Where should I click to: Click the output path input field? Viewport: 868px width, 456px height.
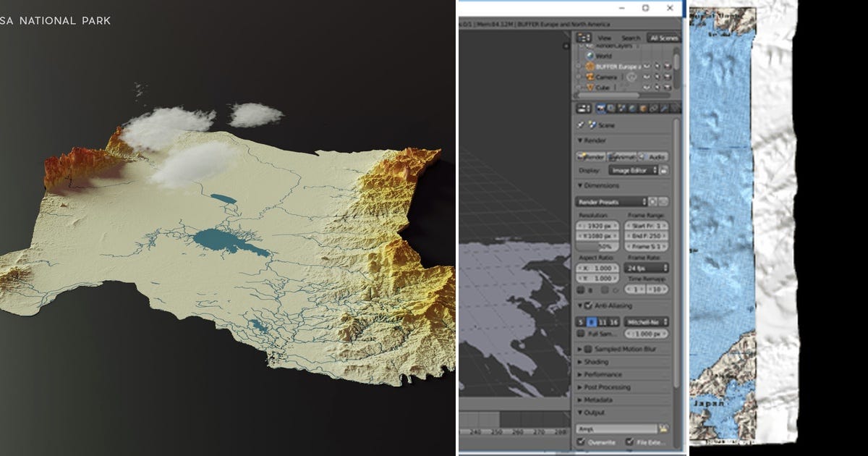(x=616, y=428)
